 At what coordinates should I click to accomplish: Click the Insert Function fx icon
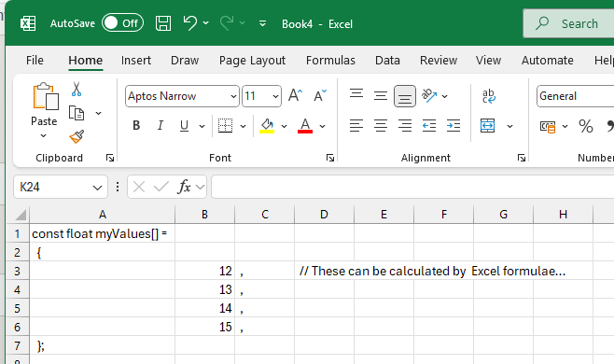[184, 187]
